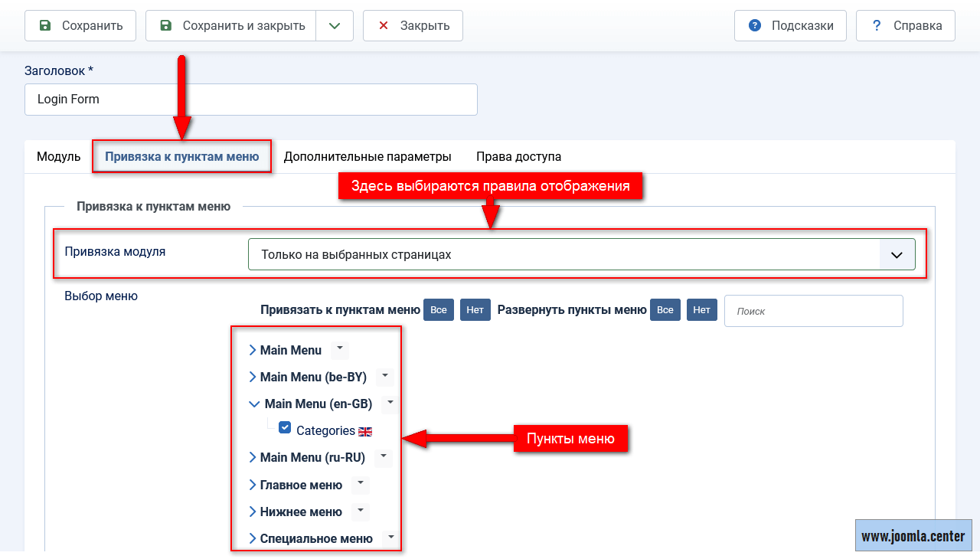Viewport: 980px width, 559px height.
Task: Open the Справка help button
Action: (906, 25)
